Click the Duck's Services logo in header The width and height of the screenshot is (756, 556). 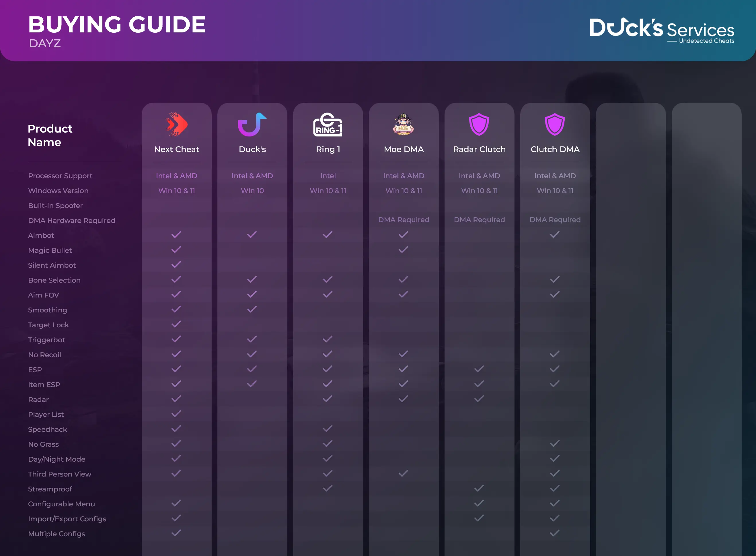point(662,30)
